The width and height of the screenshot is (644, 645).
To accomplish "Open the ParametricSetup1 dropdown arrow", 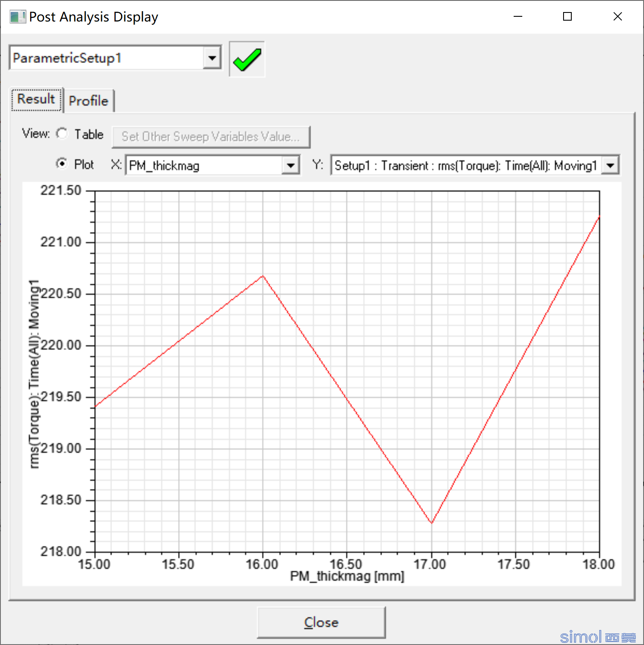I will click(212, 58).
